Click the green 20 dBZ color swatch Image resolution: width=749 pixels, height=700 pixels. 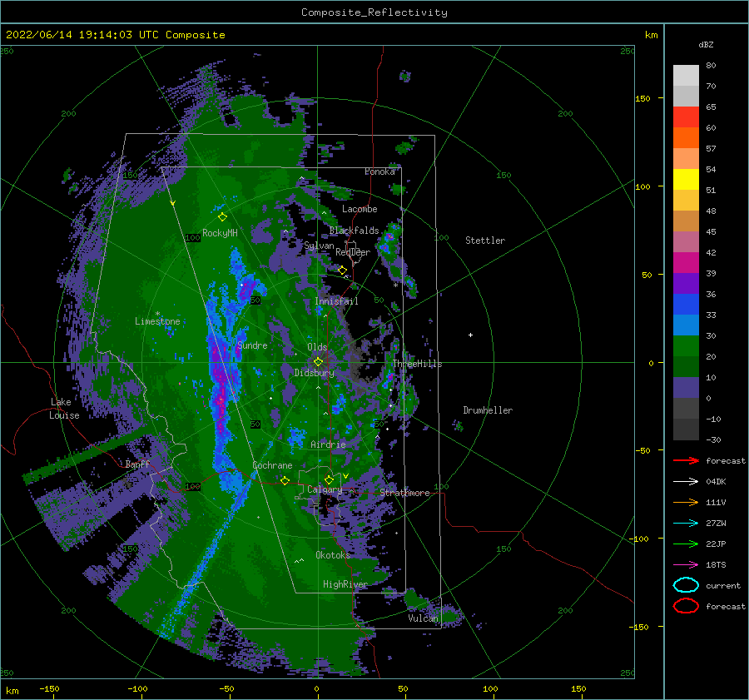[686, 366]
